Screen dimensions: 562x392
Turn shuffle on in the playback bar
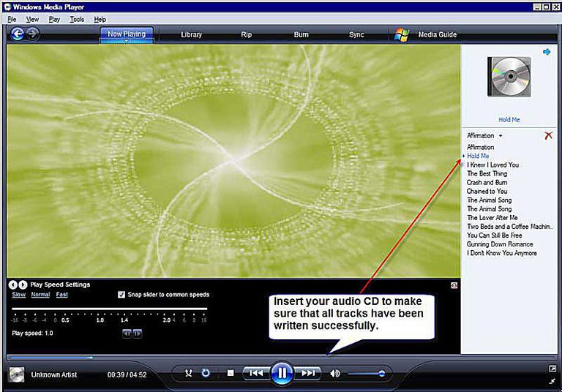click(x=189, y=373)
